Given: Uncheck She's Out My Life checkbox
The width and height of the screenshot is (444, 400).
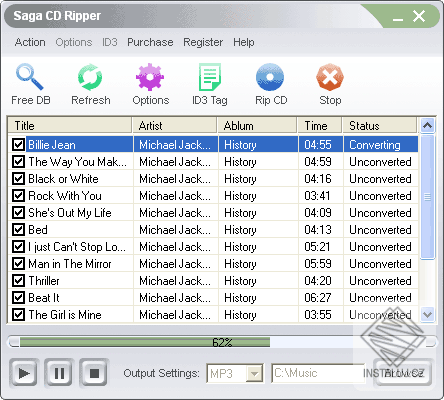Looking at the screenshot, I should point(18,213).
